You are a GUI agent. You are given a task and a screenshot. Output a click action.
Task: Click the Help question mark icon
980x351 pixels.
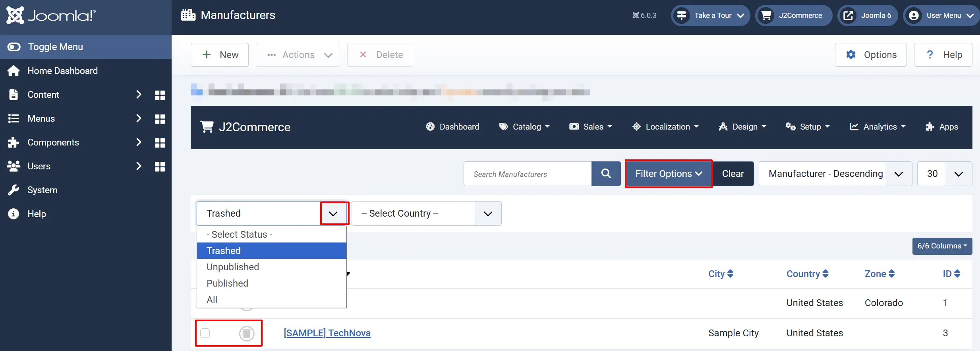point(930,54)
